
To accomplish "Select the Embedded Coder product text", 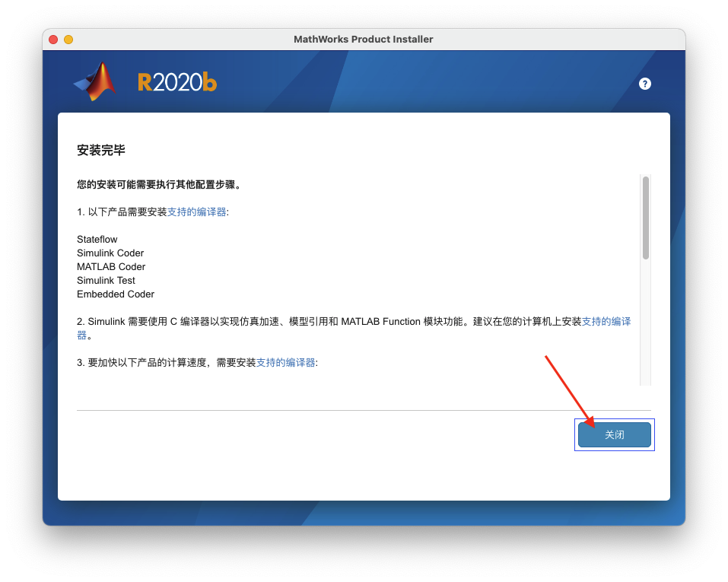I will [x=116, y=294].
